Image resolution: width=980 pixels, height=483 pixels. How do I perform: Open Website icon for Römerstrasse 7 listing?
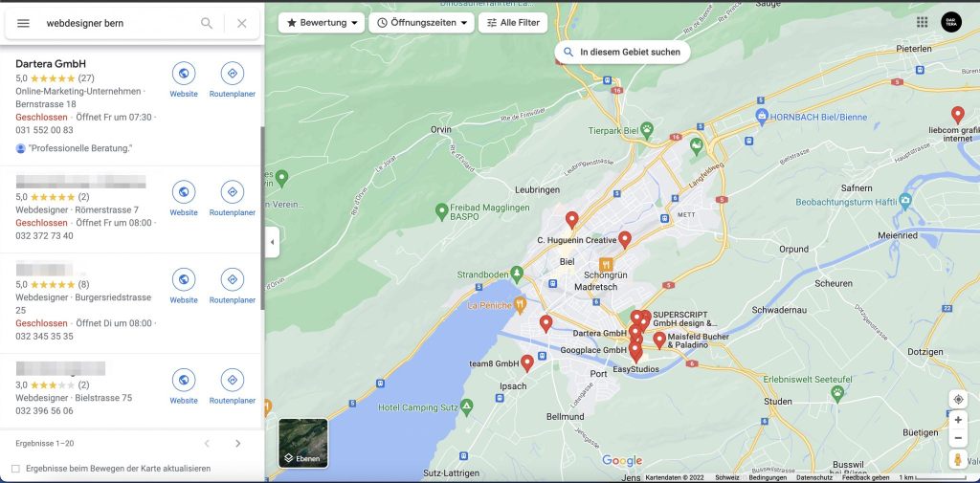click(184, 192)
